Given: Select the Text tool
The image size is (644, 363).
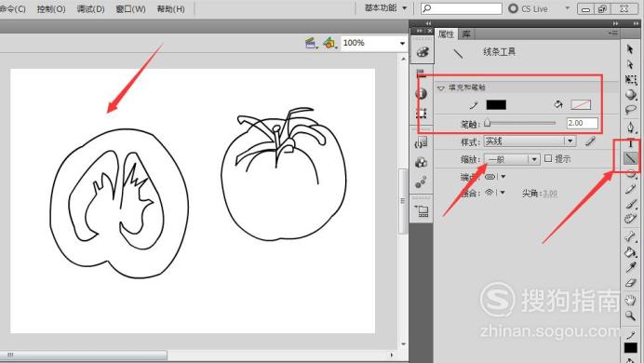Looking at the screenshot, I should (x=630, y=143).
